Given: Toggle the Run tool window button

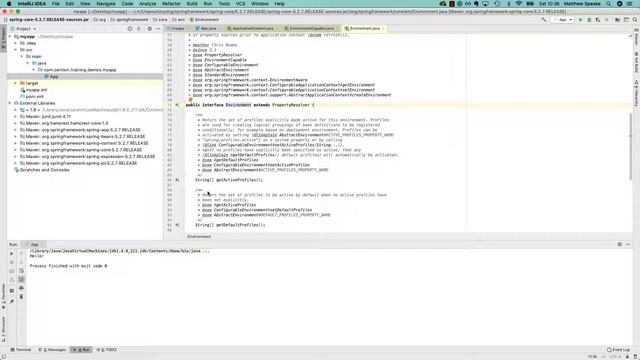Looking at the screenshot, I should click(x=81, y=350).
